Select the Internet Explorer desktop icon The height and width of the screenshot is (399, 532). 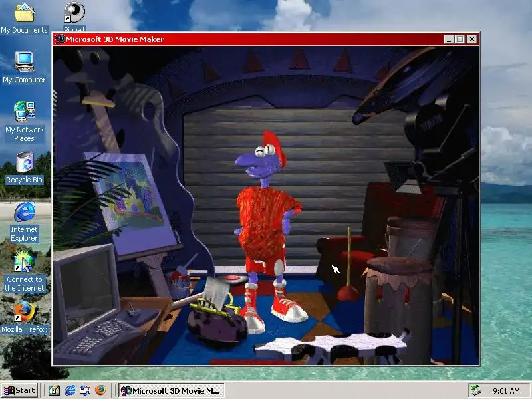pyautogui.click(x=24, y=222)
